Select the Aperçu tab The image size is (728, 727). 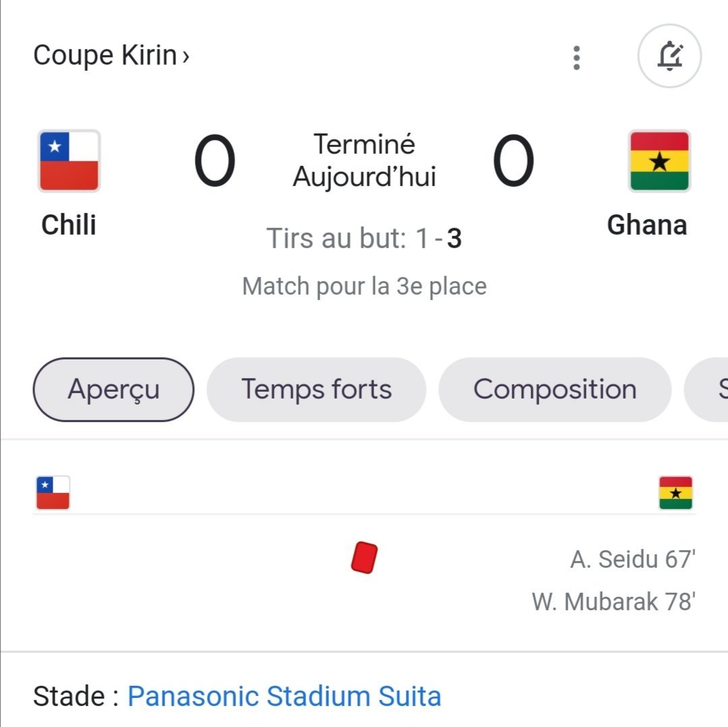(x=113, y=389)
